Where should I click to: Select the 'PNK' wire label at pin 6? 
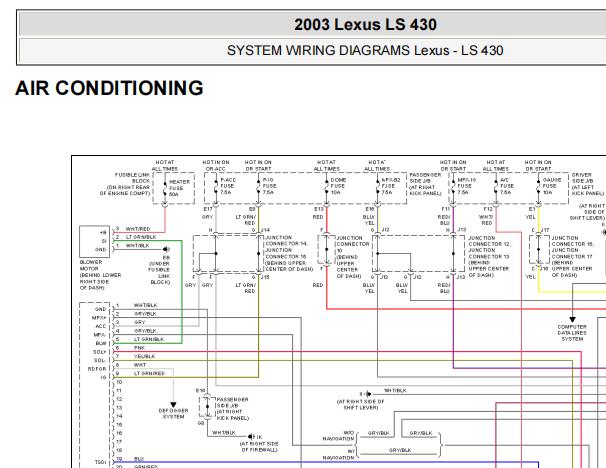point(140,348)
